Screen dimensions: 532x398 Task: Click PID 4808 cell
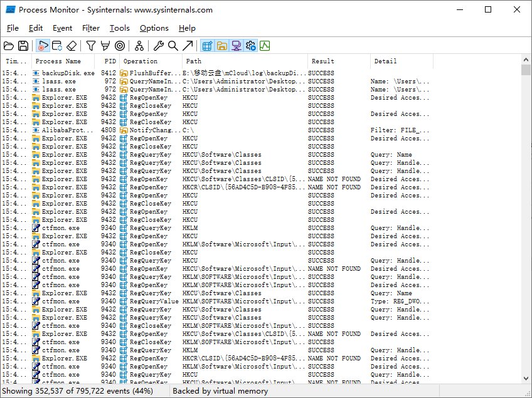point(109,130)
